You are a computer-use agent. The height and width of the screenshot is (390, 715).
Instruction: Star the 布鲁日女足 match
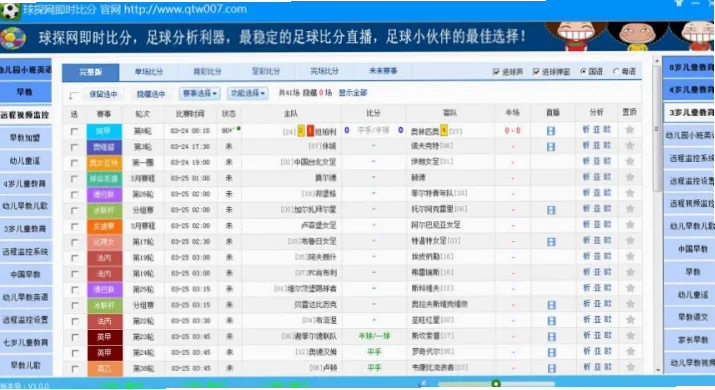tap(630, 241)
